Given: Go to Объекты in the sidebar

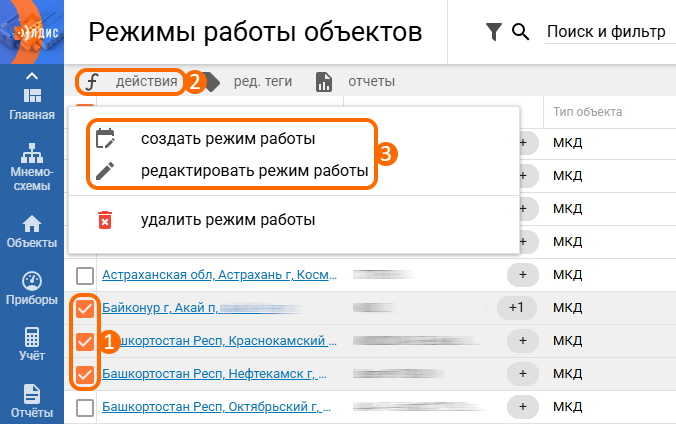Looking at the screenshot, I should point(32,232).
